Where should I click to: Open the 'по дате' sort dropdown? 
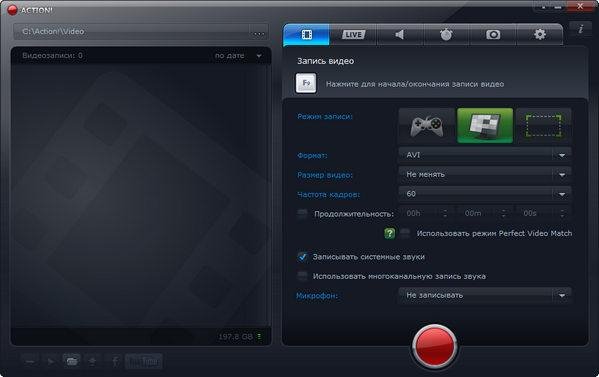click(238, 56)
